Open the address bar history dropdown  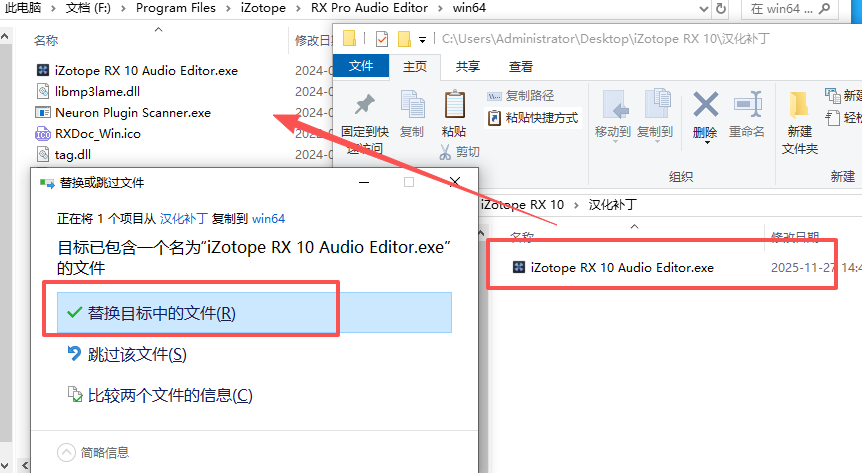(703, 9)
